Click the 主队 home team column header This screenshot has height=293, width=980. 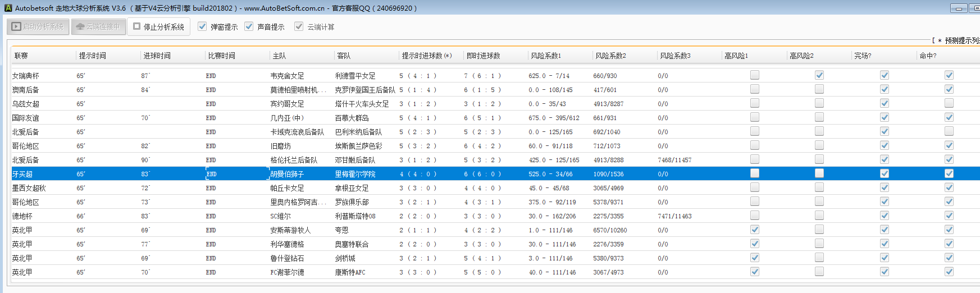tap(279, 56)
